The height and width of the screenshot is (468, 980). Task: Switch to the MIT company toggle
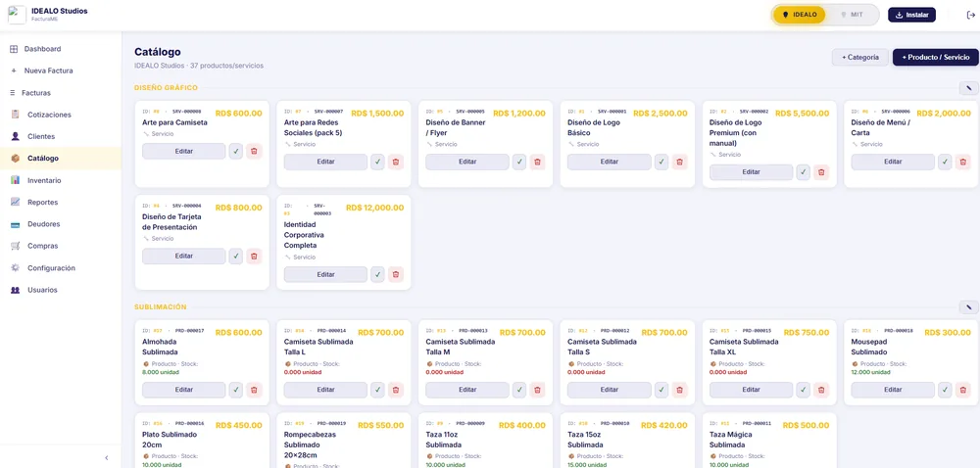(x=852, y=15)
